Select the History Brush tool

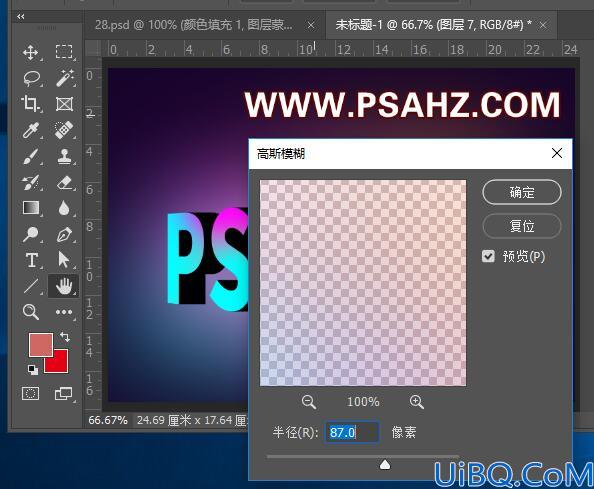pyautogui.click(x=31, y=183)
